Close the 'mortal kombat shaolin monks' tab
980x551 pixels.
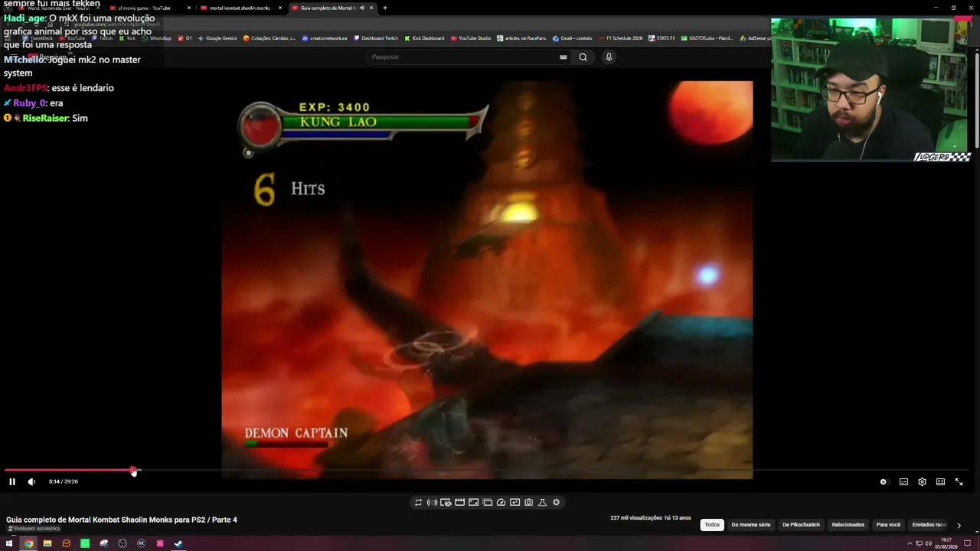pos(280,8)
